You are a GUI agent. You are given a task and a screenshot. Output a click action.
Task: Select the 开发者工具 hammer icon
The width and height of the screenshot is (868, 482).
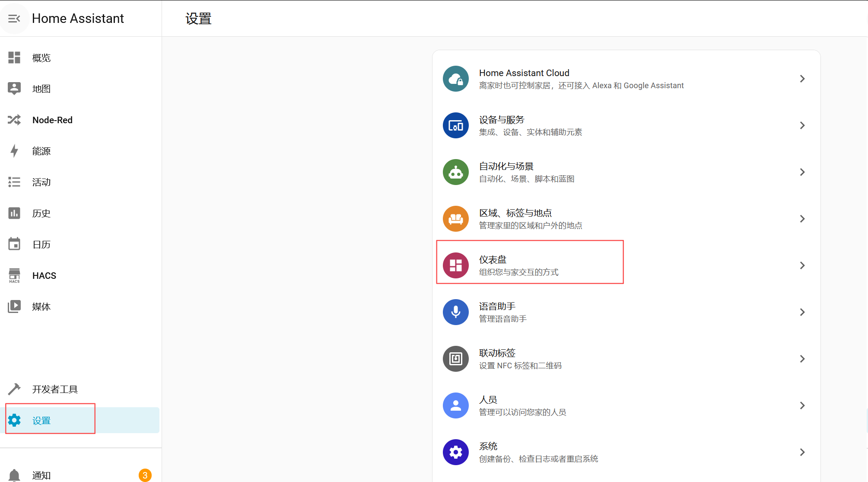point(14,389)
